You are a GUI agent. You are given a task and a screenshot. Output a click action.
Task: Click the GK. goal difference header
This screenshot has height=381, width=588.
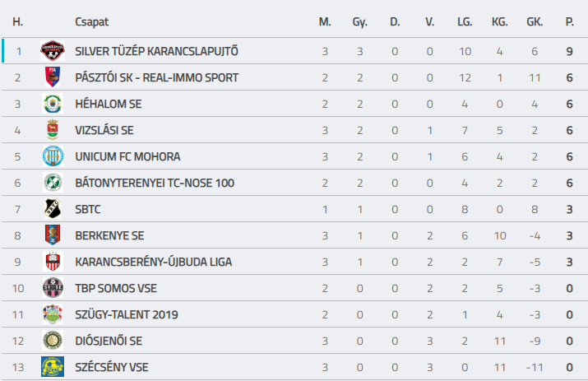[535, 21]
